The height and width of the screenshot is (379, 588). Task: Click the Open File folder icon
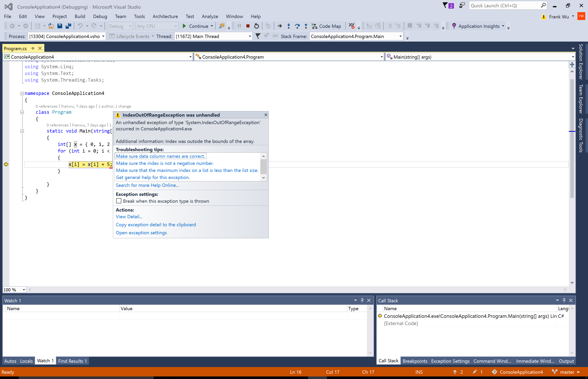click(x=51, y=26)
